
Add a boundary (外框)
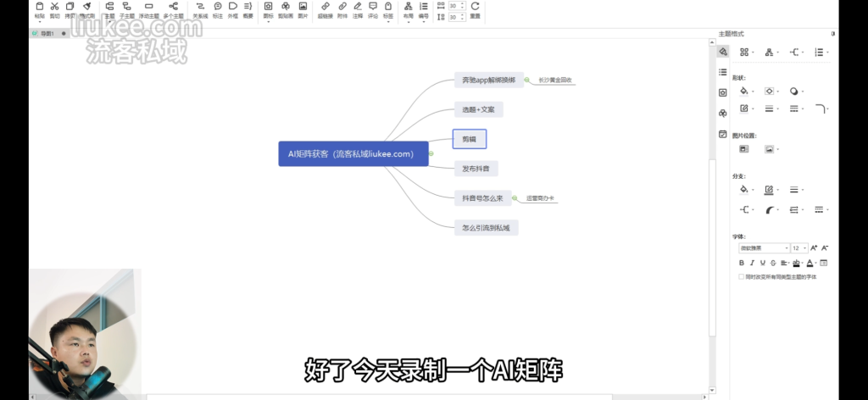(232, 7)
